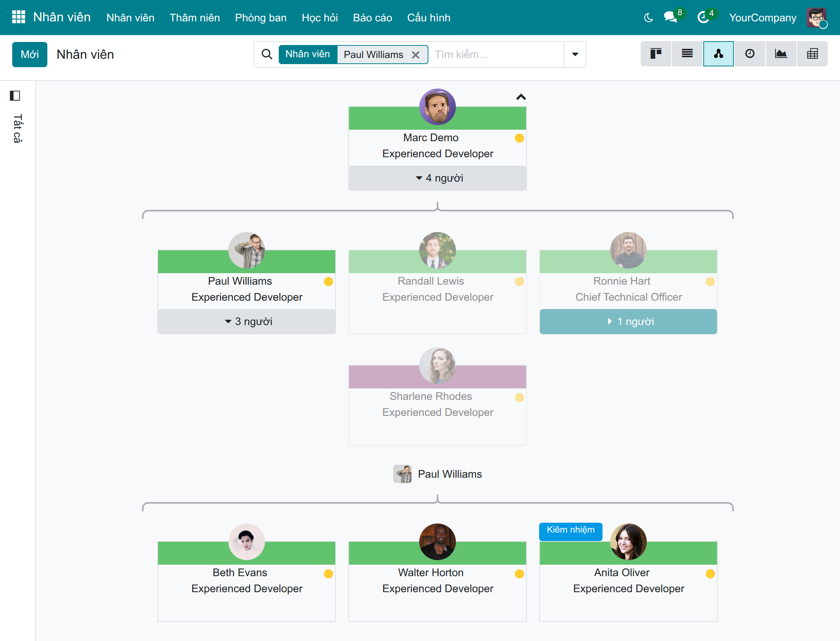Viewport: 840px width, 641px height.
Task: Click Ronnie Hart's yellow status dot
Action: (x=710, y=282)
